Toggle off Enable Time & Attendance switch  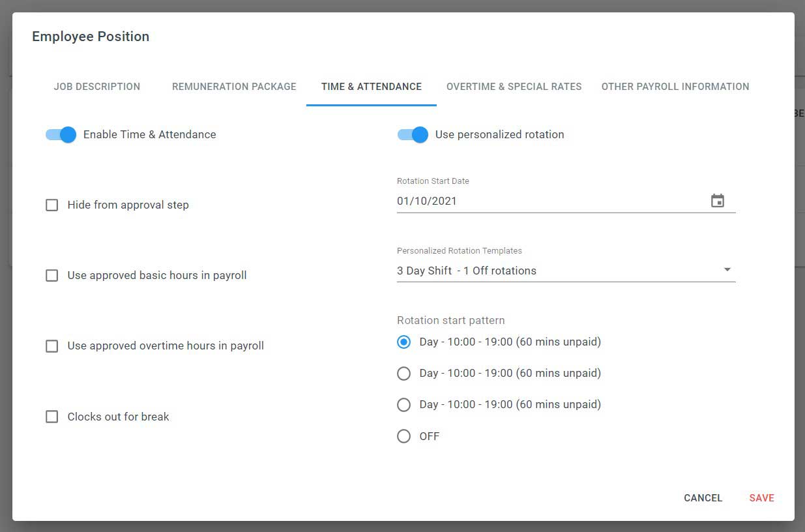61,134
